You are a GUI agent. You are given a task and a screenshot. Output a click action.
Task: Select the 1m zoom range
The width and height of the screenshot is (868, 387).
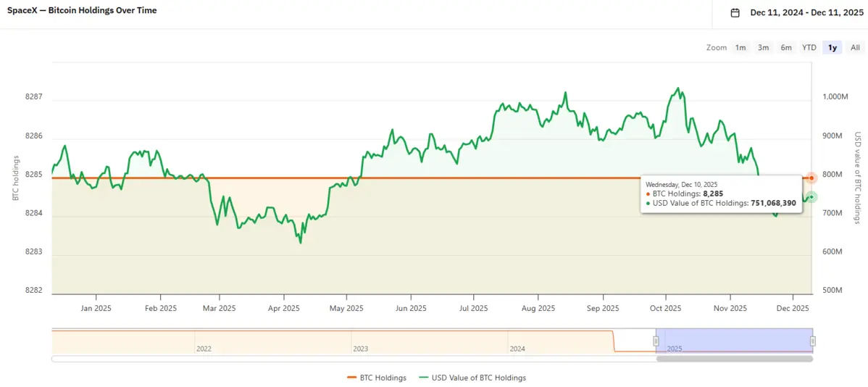(740, 48)
